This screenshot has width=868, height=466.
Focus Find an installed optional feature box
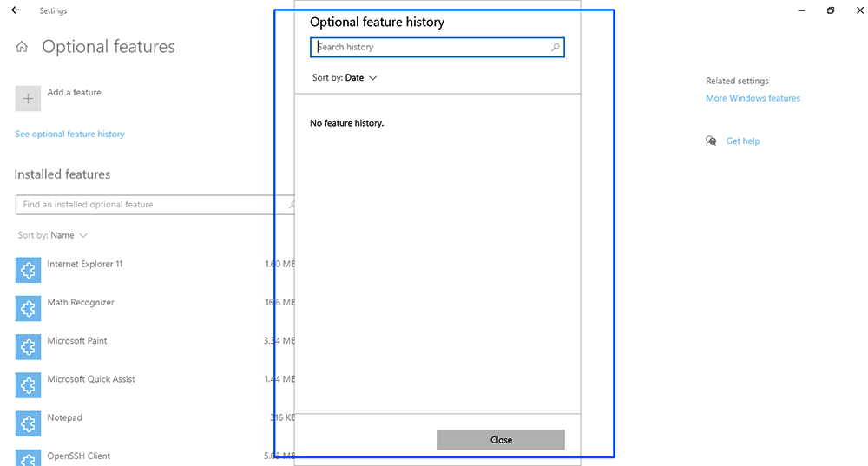[155, 205]
